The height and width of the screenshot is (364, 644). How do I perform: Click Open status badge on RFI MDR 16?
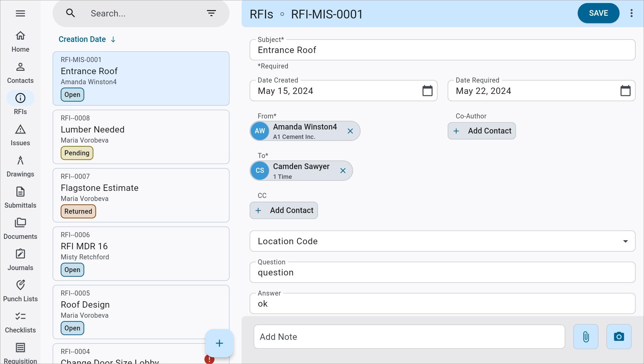(72, 270)
